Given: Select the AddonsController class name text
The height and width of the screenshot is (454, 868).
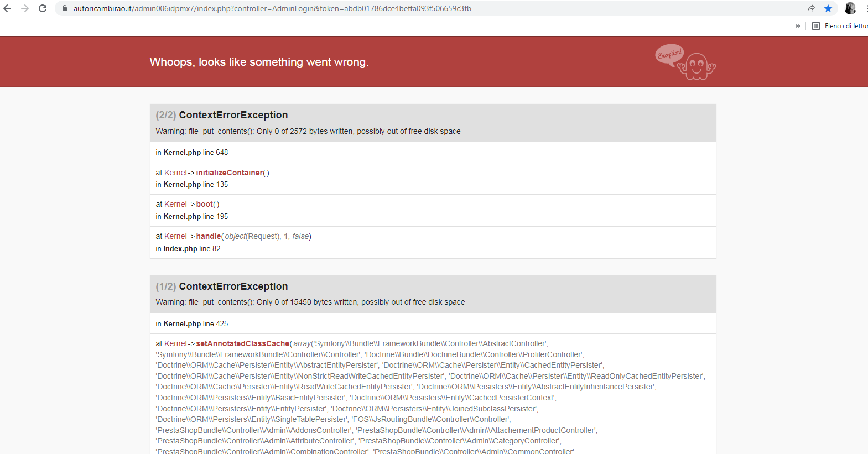Looking at the screenshot, I should (x=254, y=430).
